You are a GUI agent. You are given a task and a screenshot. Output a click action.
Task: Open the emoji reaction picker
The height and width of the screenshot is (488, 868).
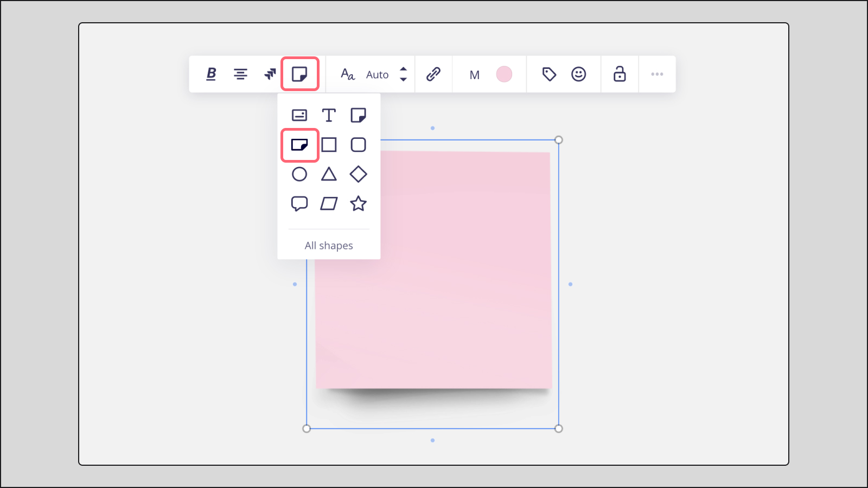coord(579,74)
